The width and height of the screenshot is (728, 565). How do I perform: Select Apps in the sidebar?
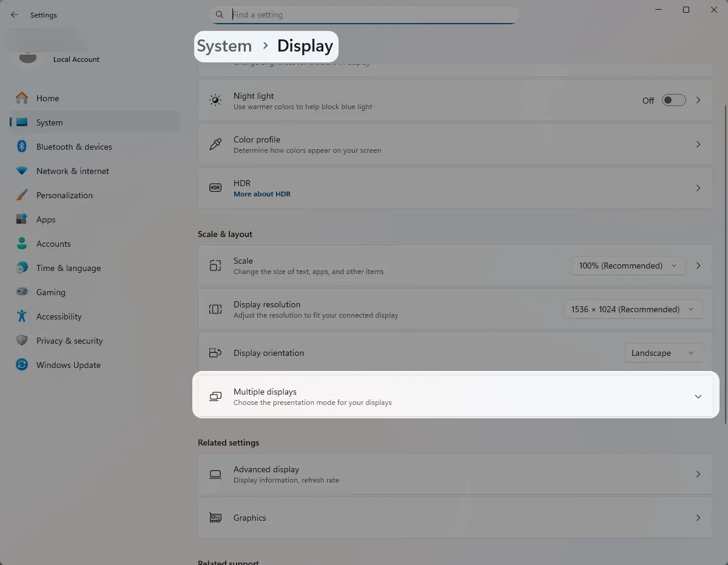(x=95, y=219)
